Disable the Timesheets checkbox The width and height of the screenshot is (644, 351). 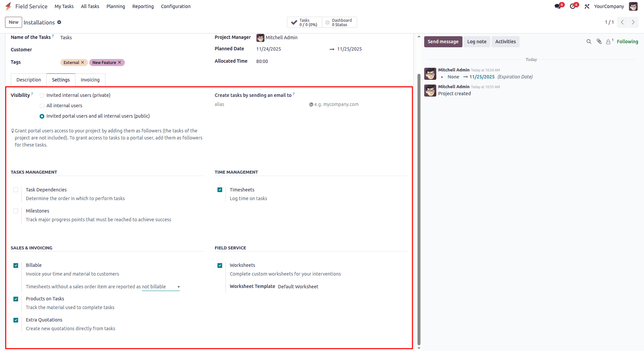pyautogui.click(x=220, y=190)
